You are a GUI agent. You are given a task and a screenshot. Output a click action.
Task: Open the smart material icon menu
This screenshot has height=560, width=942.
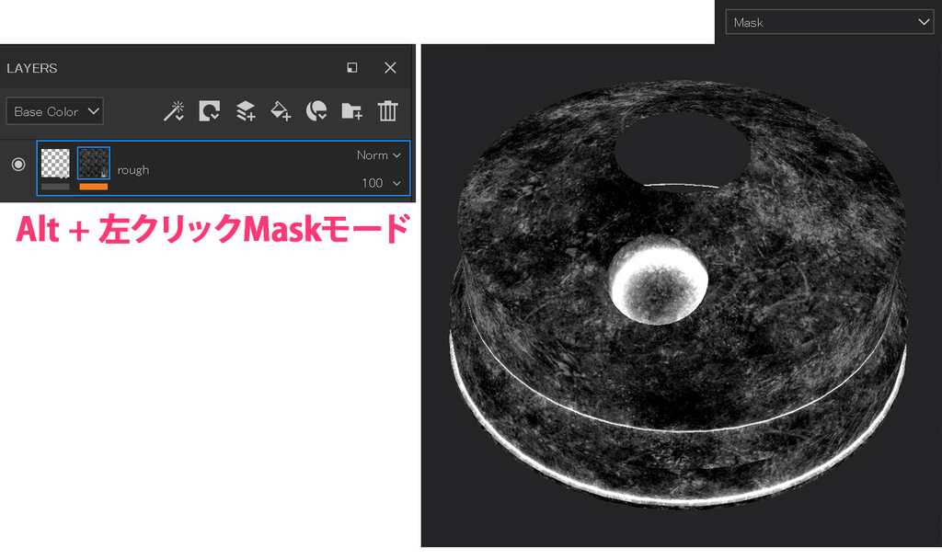tap(316, 111)
